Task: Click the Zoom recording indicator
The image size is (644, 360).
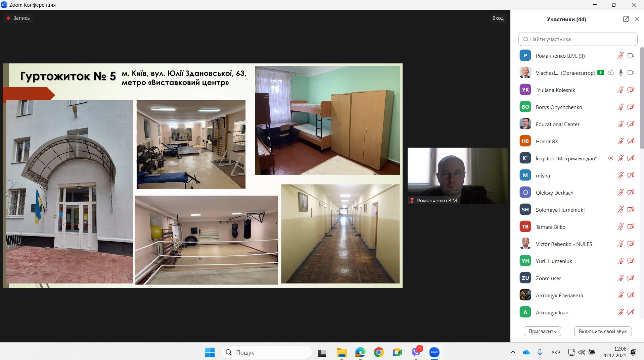Action: point(18,18)
